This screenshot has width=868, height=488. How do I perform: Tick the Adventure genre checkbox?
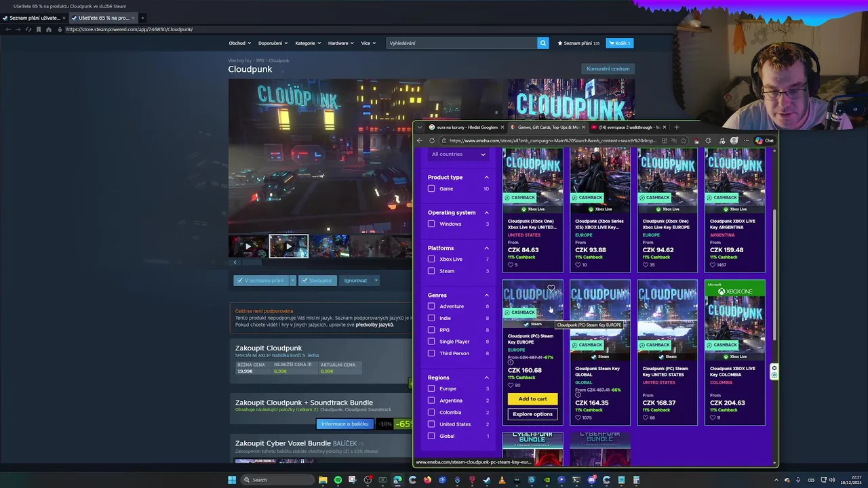point(431,306)
